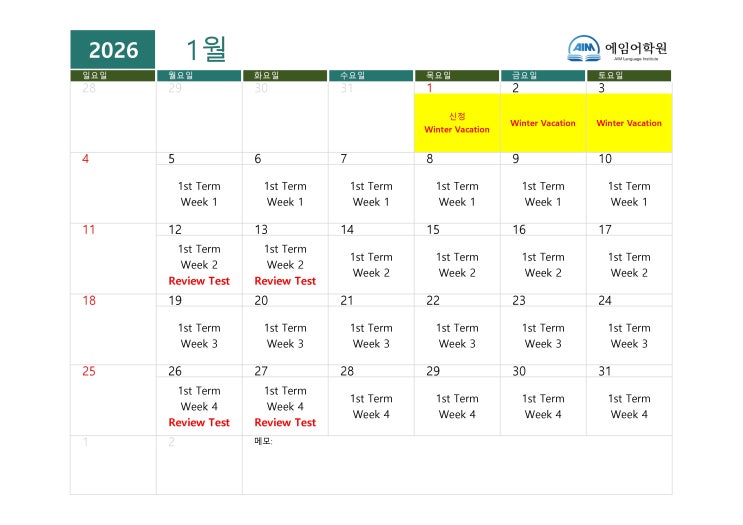Click 1st Term Week 3 on January 24
The width and height of the screenshot is (743, 525).
(629, 335)
